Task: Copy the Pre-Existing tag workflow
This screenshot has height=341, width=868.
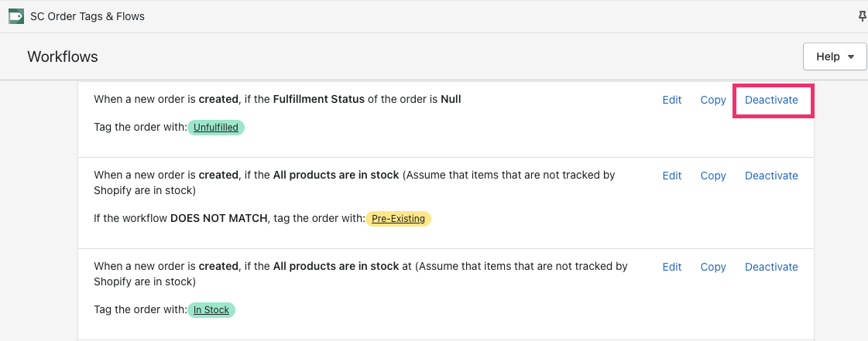Action: pyautogui.click(x=713, y=176)
